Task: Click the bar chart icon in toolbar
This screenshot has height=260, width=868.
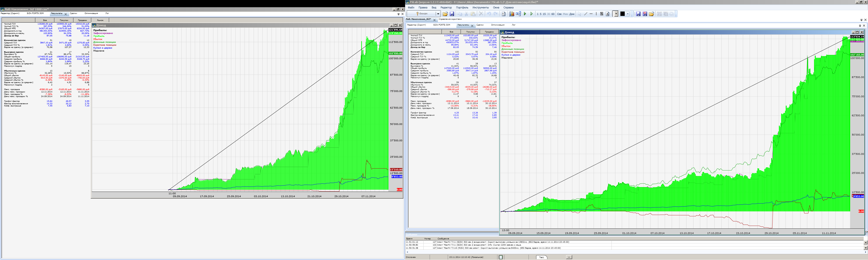Action: click(511, 14)
